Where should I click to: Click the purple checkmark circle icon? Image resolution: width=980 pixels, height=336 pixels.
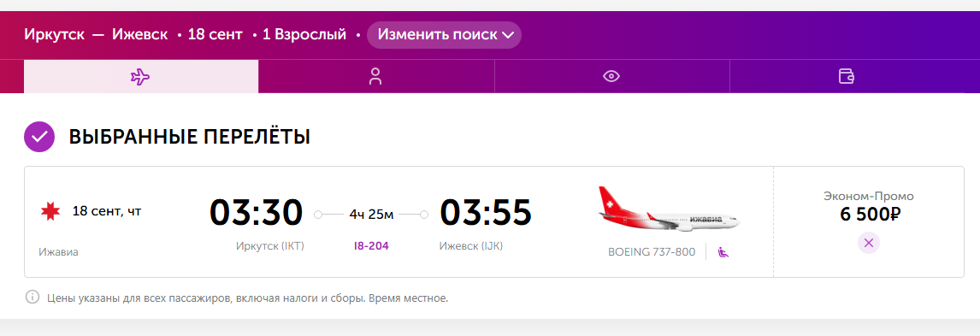click(x=39, y=136)
